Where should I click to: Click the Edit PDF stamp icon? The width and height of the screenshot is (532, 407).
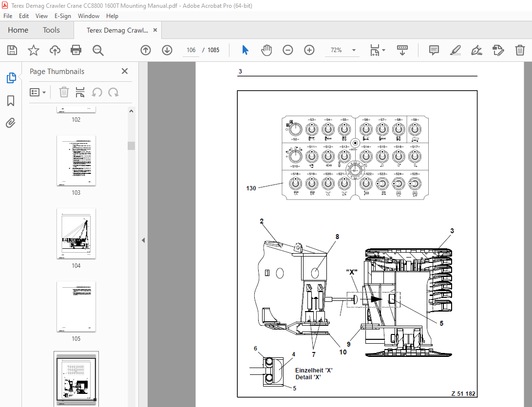pyautogui.click(x=498, y=50)
